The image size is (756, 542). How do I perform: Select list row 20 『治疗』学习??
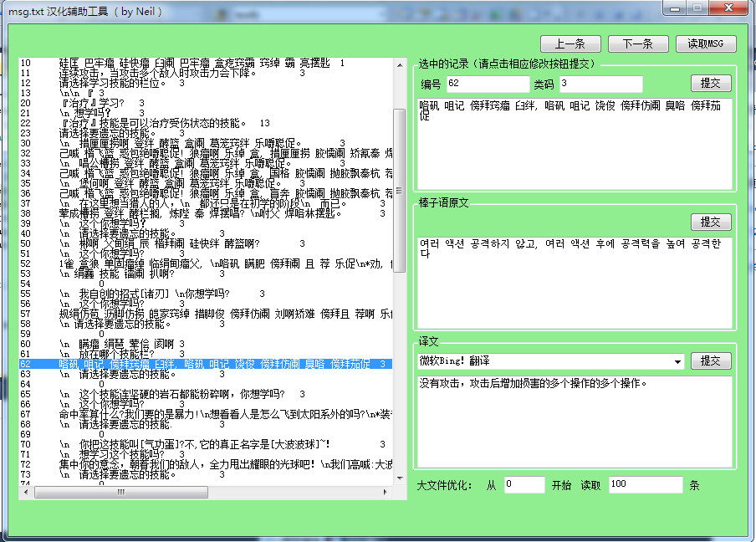point(100,103)
